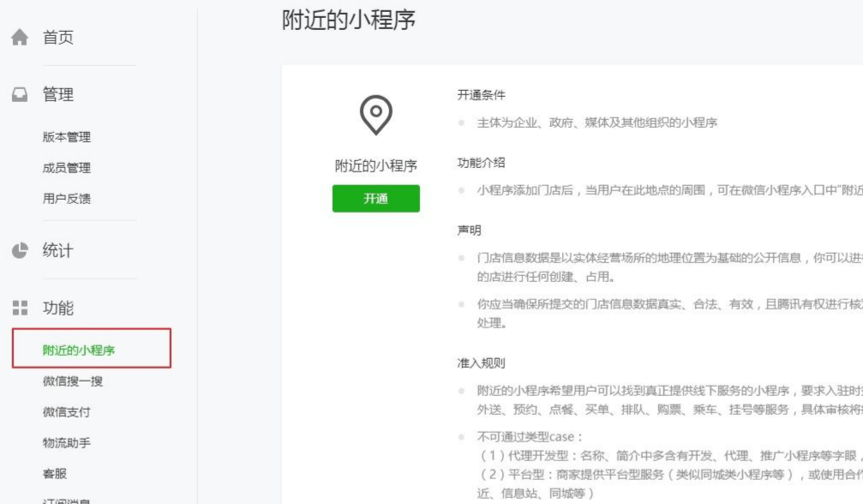
Task: Click the pie chart icon beside 统计
Action: click(20, 251)
